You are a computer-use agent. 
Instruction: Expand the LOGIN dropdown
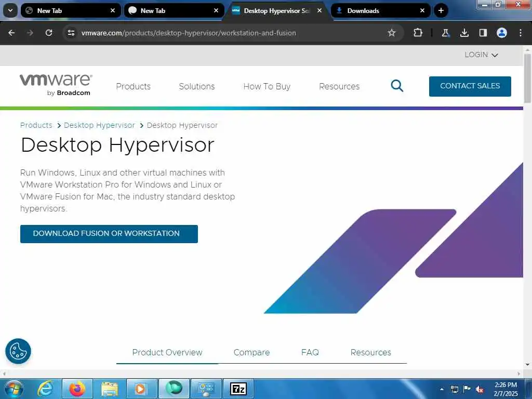481,55
